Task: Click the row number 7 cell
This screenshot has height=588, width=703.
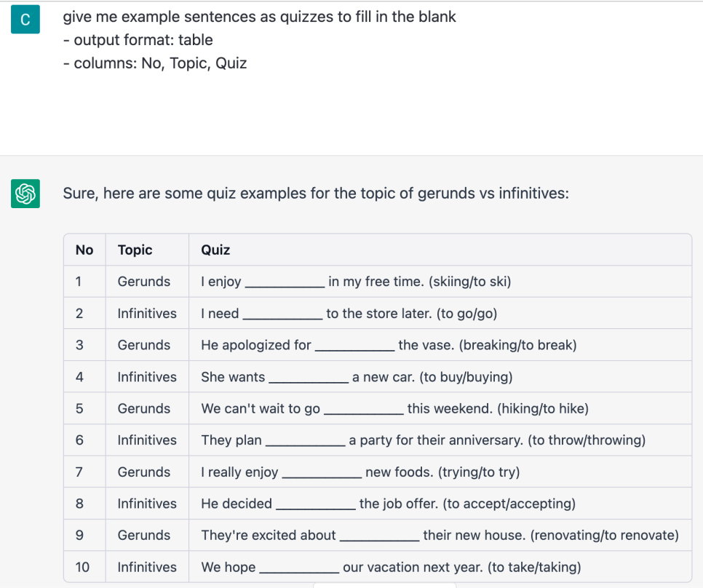Action: [79, 472]
